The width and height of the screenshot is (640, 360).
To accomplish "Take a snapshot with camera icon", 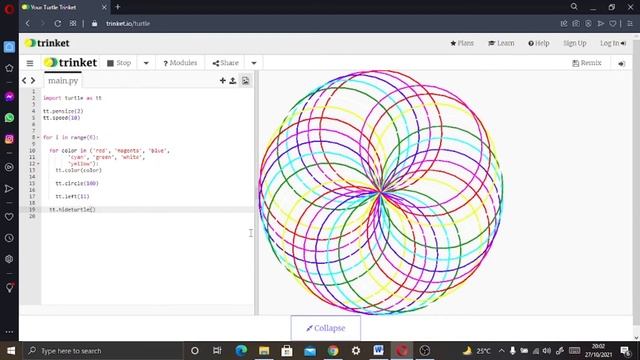I will click(576, 24).
